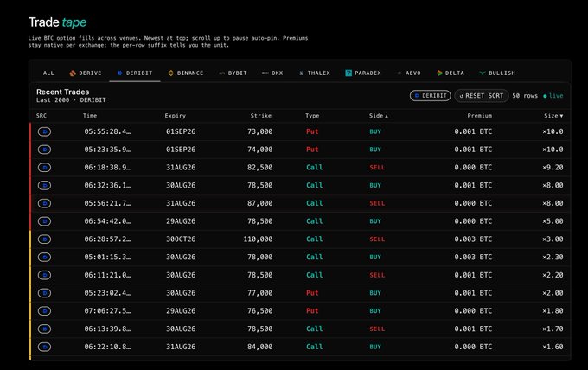588x370 pixels.
Task: Click the Trade tape page title
Action: click(57, 22)
